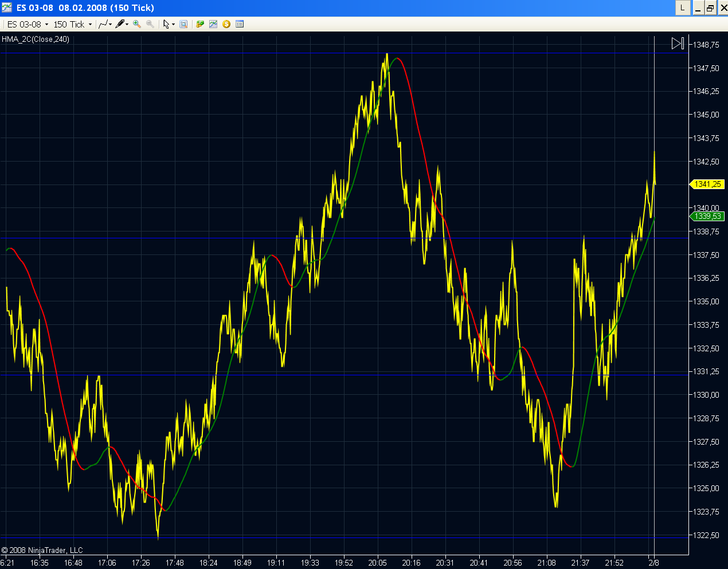
Task: Jump to last bar arrow icon
Action: click(678, 44)
